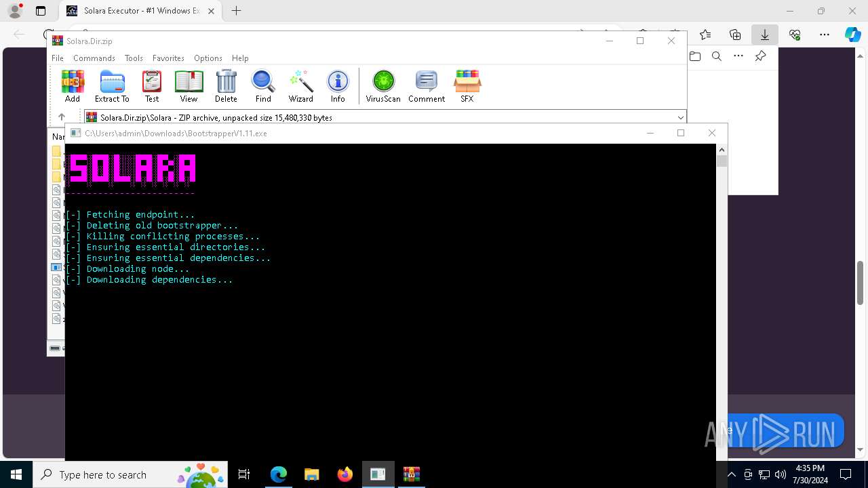This screenshot has width=868, height=488.
Task: Open File Explorer from taskbar
Action: (x=312, y=474)
